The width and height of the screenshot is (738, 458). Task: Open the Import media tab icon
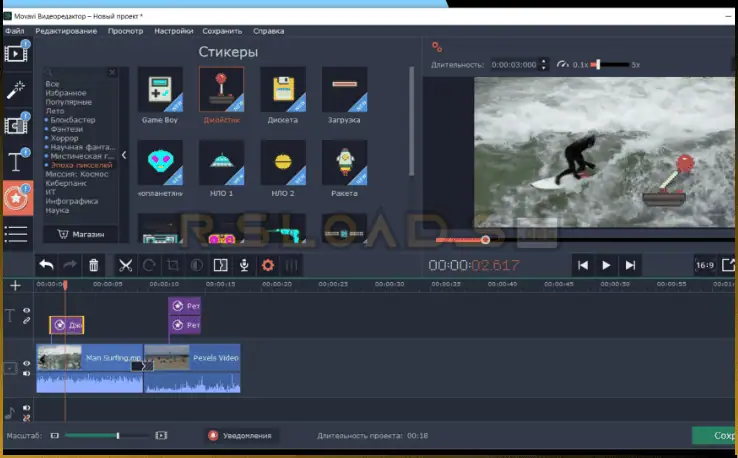(16, 53)
